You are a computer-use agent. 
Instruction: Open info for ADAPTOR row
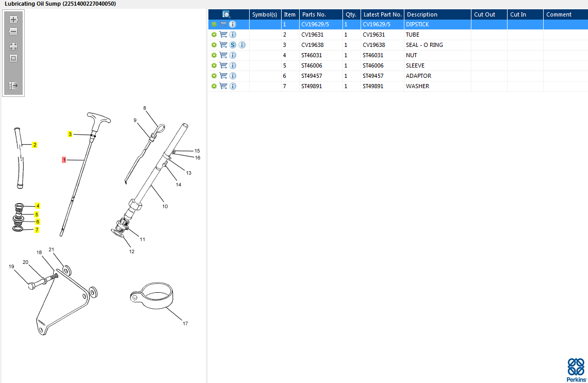(233, 76)
